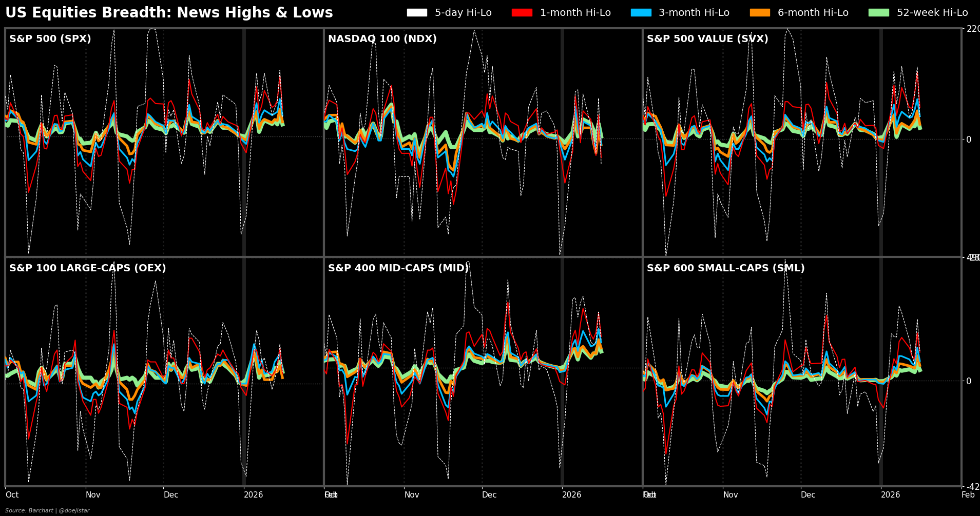Select the S&P 500 VALUE (SVX) panel title

point(707,39)
